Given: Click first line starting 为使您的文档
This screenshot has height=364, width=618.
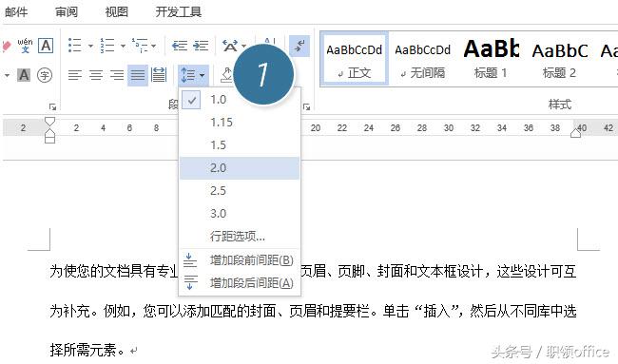Looking at the screenshot, I should pos(313,271).
